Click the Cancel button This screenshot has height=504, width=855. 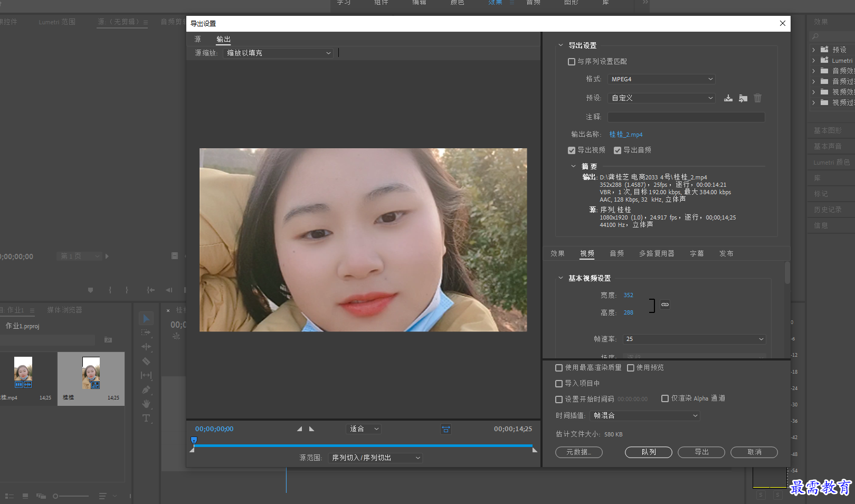[754, 452]
